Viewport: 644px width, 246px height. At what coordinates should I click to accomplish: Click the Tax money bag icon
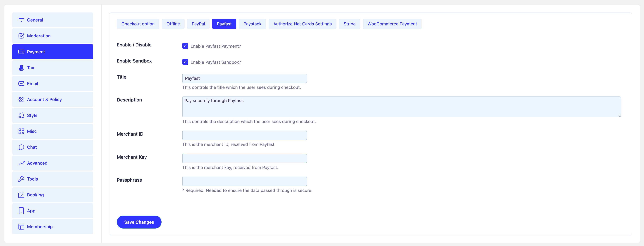tap(21, 68)
